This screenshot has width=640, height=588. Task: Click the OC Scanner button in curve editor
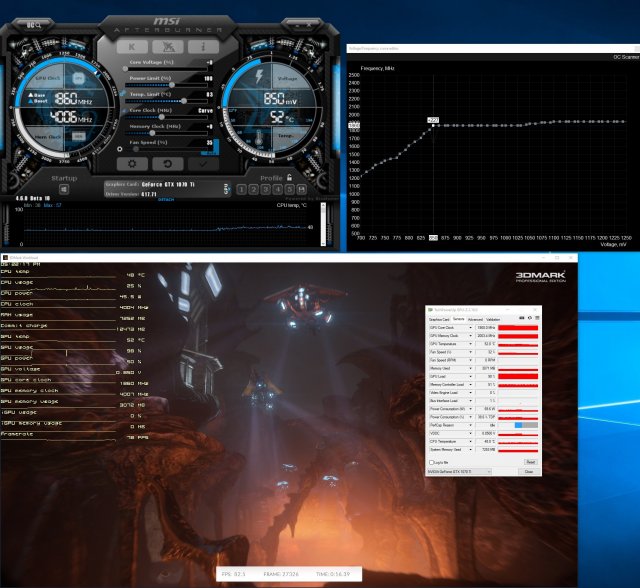pos(626,57)
